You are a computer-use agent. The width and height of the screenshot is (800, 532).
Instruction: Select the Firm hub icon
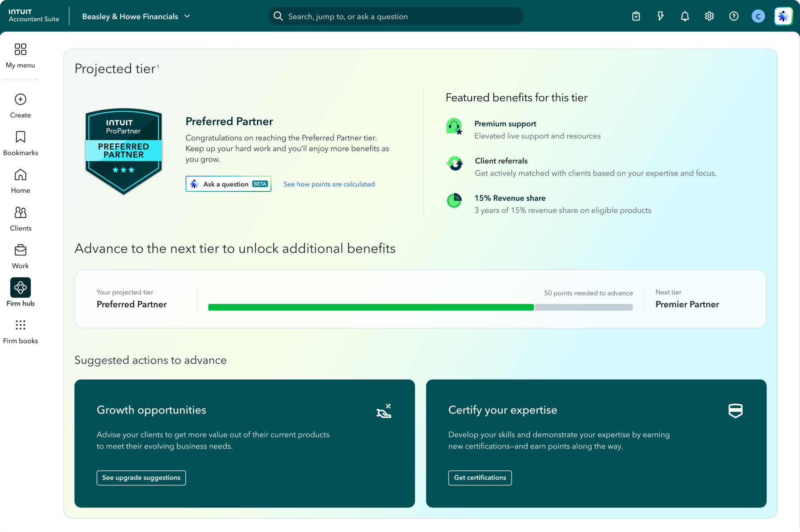coord(20,288)
